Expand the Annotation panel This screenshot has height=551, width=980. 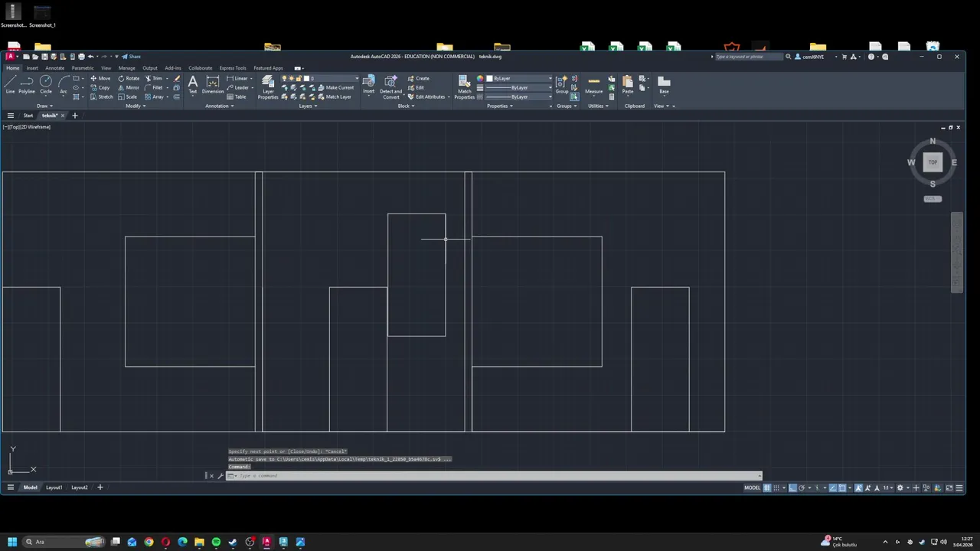[219, 106]
